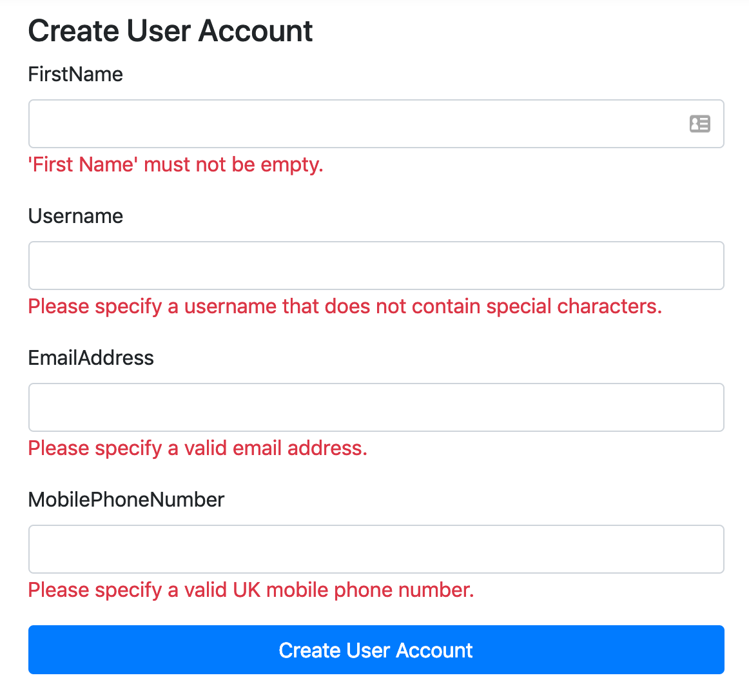This screenshot has width=749, height=700.
Task: Open the contact autofill icon in FirstName field
Action: (700, 124)
